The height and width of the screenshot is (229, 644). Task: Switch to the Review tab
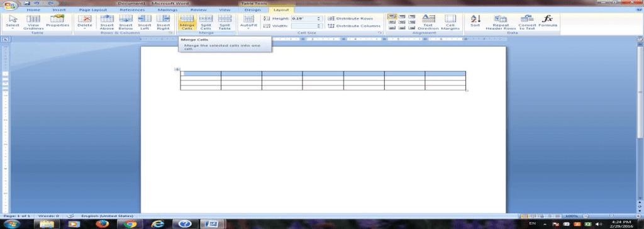198,10
